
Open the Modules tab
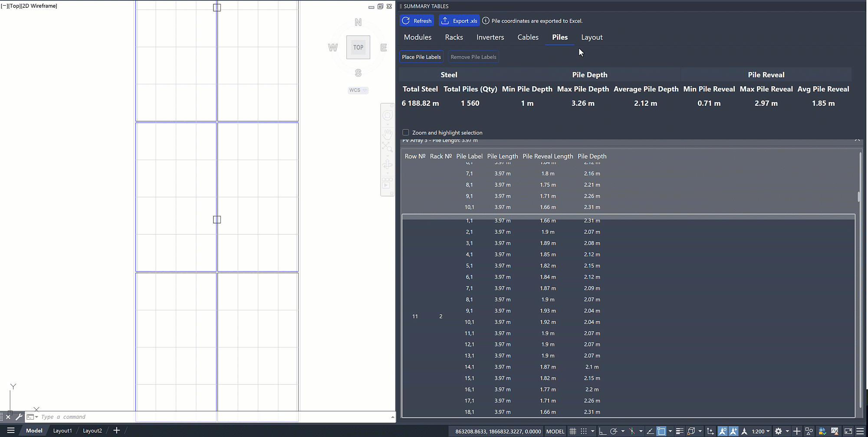pyautogui.click(x=418, y=37)
